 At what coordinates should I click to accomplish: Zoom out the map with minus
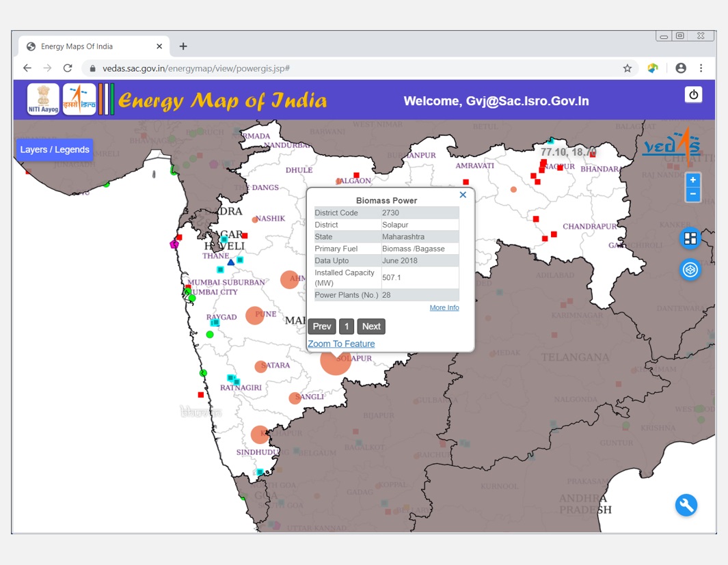pos(692,194)
